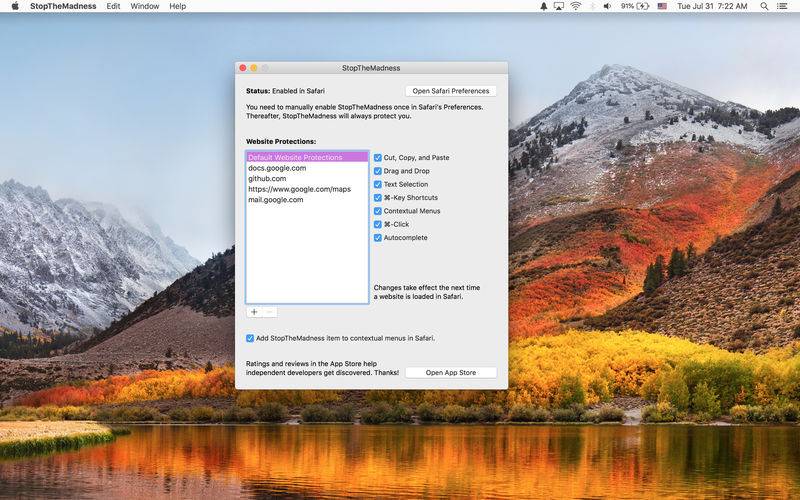Toggle Cut, Copy, and Paste checkbox
The height and width of the screenshot is (500, 800).
pyautogui.click(x=378, y=158)
